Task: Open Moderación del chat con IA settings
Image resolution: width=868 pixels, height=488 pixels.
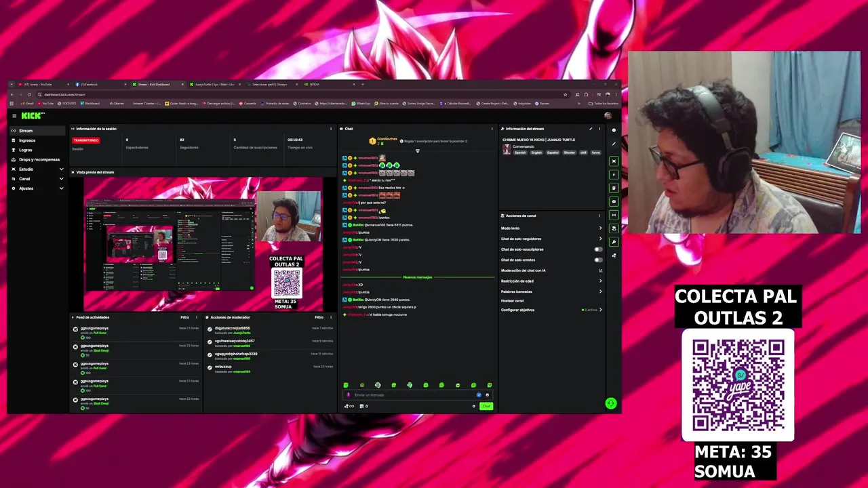Action: click(x=551, y=270)
